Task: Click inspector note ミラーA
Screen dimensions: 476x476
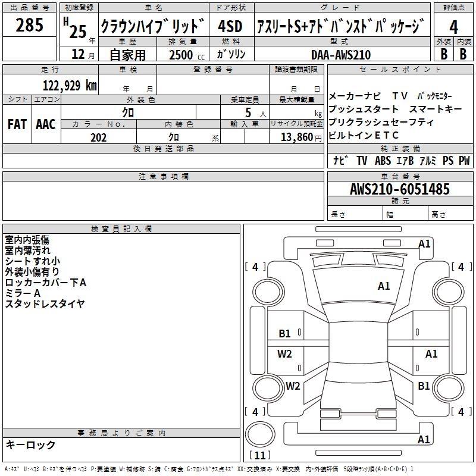Action: (23, 293)
